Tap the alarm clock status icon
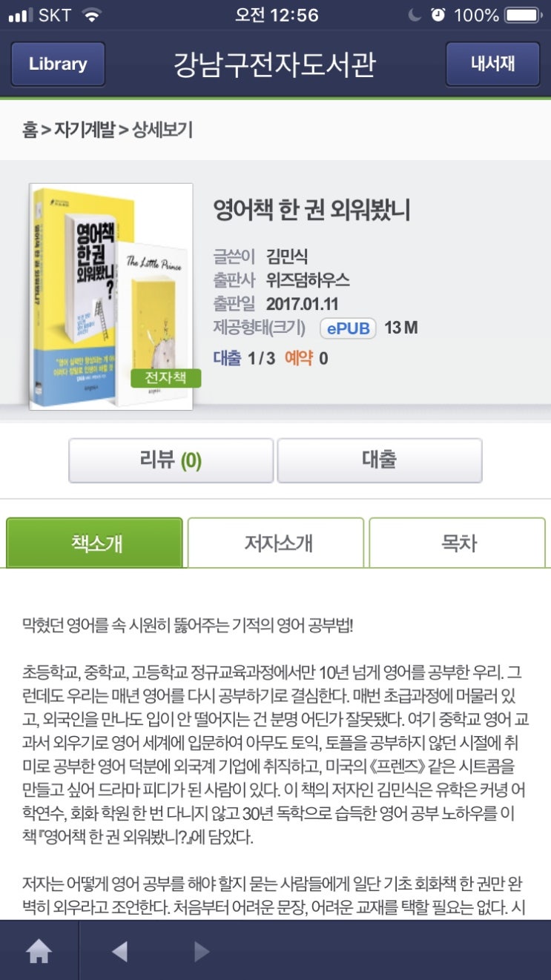This screenshot has height=980, width=551. 438,15
